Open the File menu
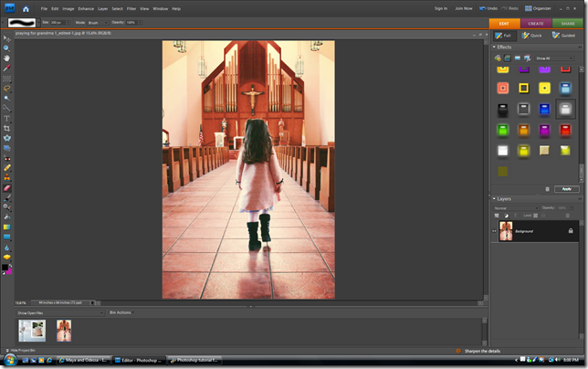 point(44,8)
